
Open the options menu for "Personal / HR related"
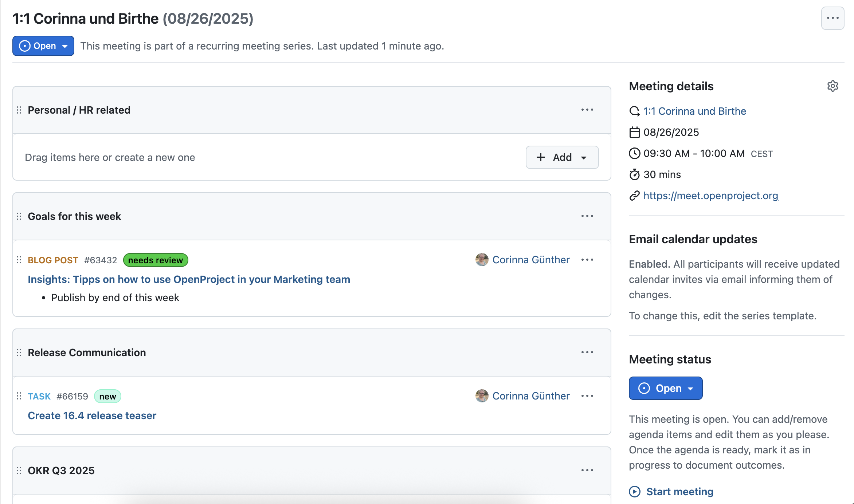pos(587,110)
